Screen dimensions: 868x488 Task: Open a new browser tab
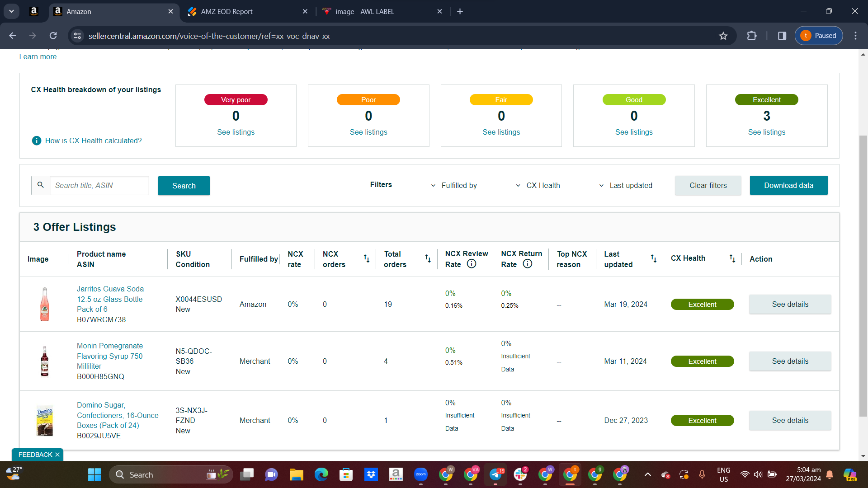pos(460,11)
